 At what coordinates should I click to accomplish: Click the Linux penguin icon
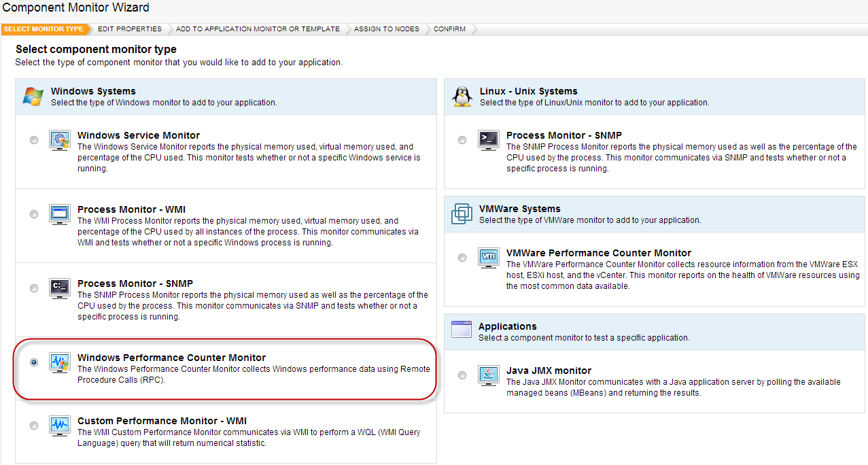462,97
